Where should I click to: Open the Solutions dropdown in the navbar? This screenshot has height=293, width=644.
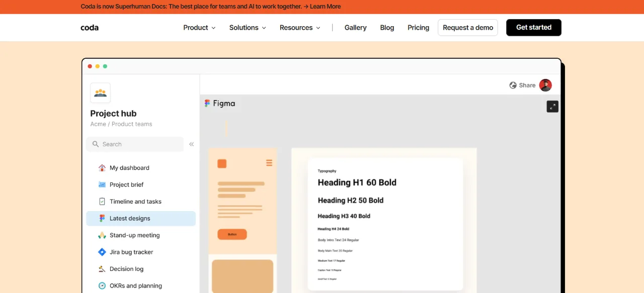(x=248, y=28)
